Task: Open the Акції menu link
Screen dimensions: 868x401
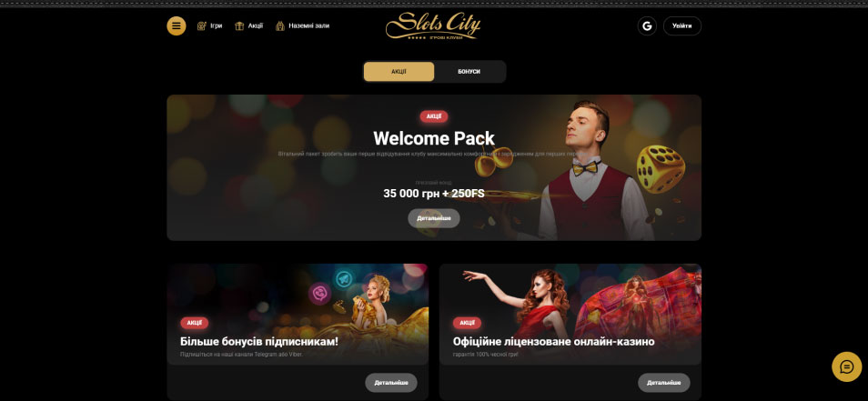Action: [x=255, y=26]
